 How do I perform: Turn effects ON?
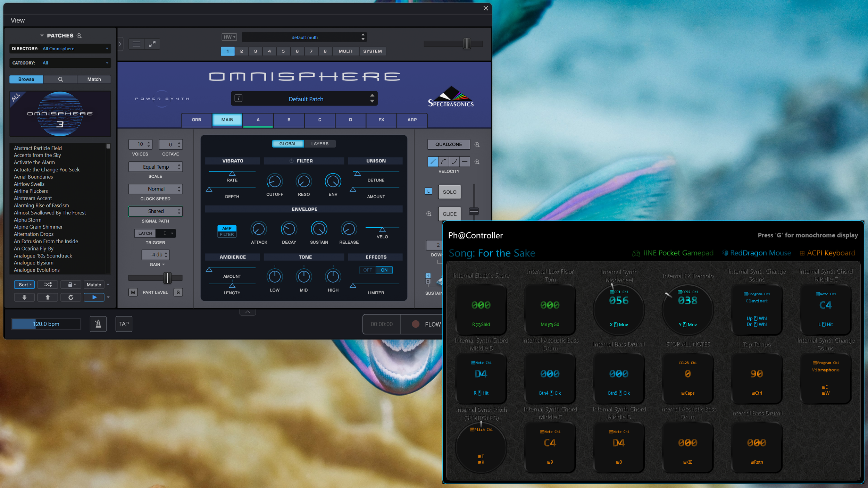point(384,270)
